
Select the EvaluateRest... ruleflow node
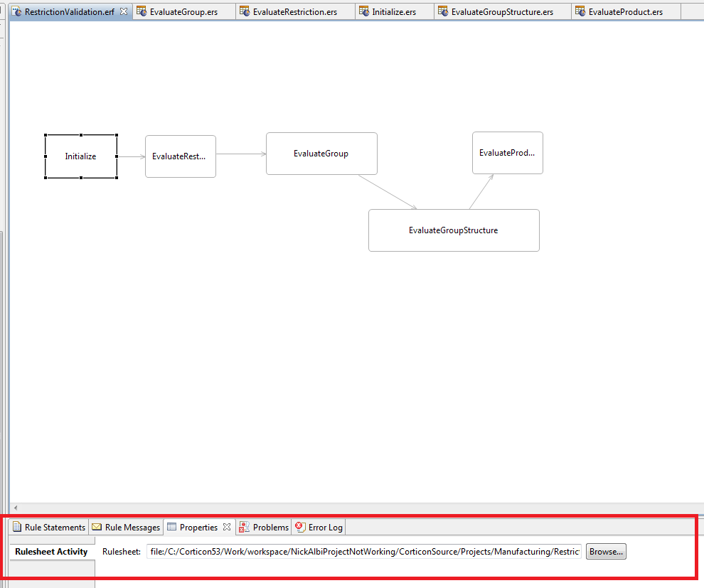click(x=181, y=156)
